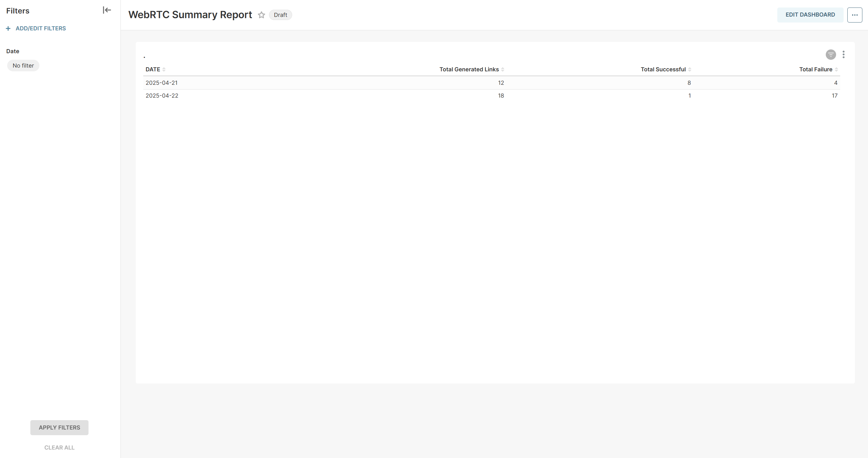Open chart's three-dot options menu
The height and width of the screenshot is (458, 868).
click(843, 55)
